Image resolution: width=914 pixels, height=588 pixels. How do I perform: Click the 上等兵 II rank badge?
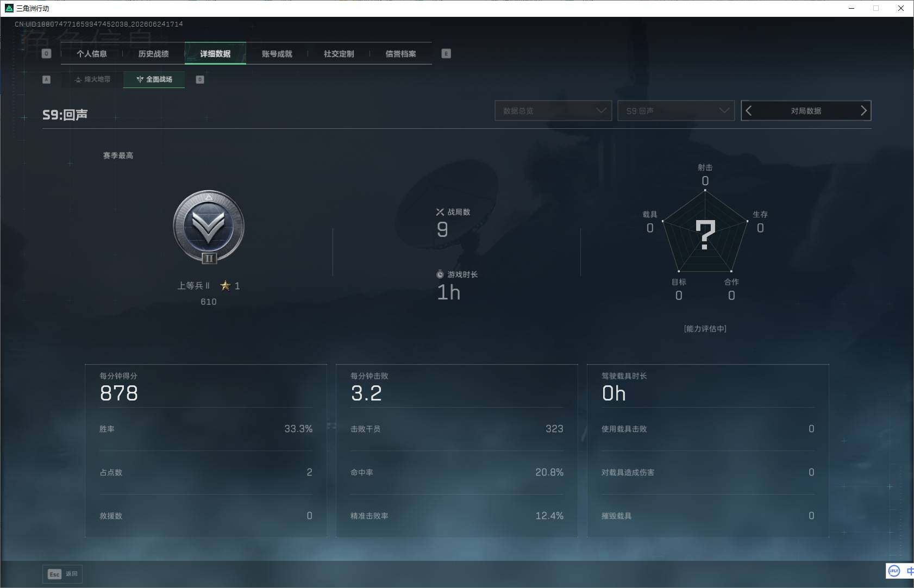click(x=209, y=227)
